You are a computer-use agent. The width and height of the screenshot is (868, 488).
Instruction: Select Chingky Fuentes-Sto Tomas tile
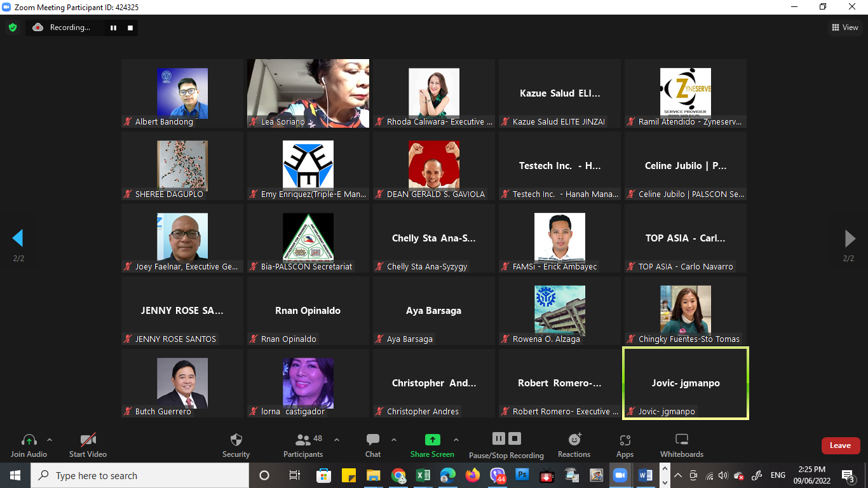(686, 311)
